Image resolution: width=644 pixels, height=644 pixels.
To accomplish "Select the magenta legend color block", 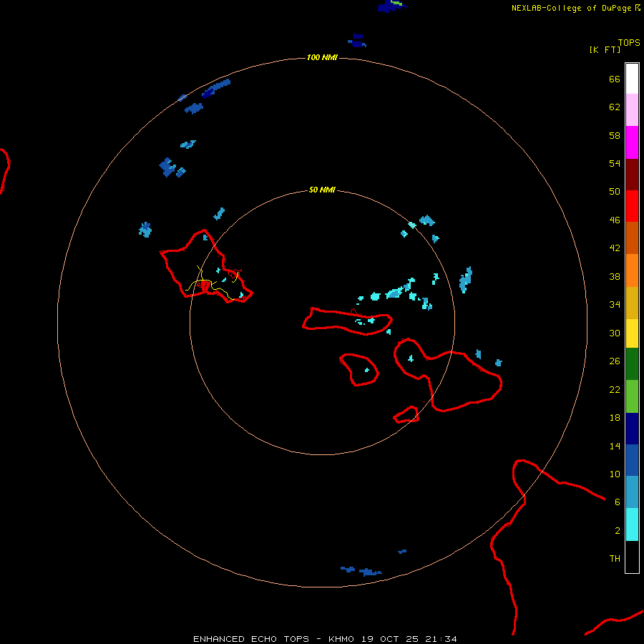I will point(632,142).
